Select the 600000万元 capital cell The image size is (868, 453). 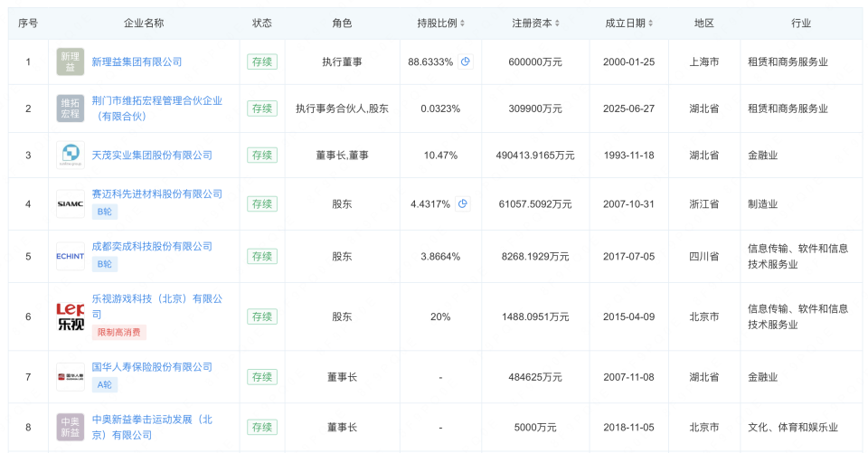pyautogui.click(x=535, y=62)
